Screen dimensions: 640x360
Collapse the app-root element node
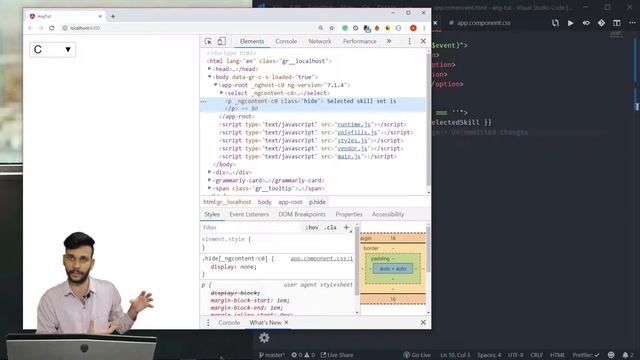216,85
